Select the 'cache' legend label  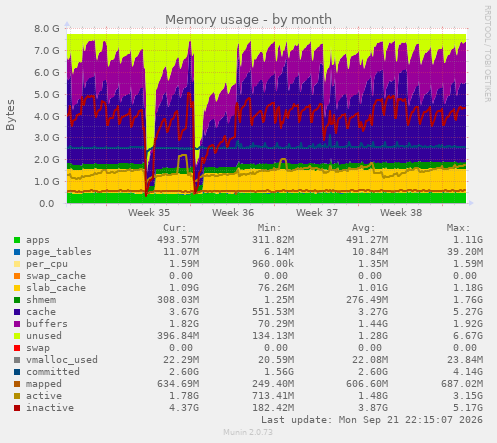pos(41,312)
